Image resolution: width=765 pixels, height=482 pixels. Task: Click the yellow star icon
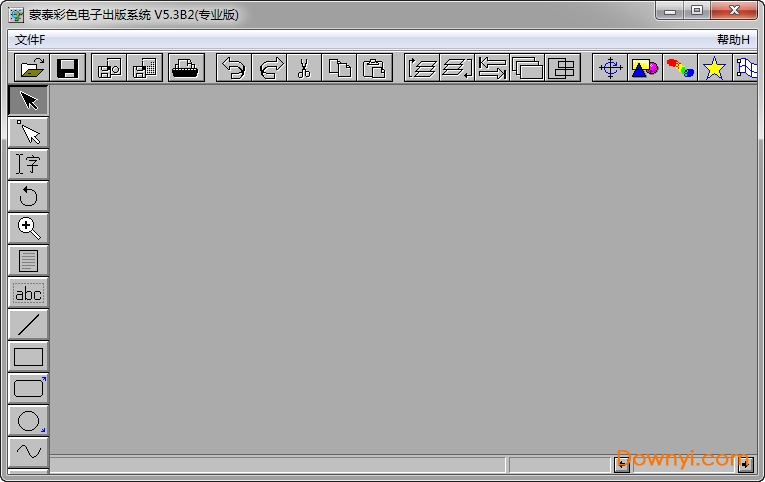click(714, 68)
